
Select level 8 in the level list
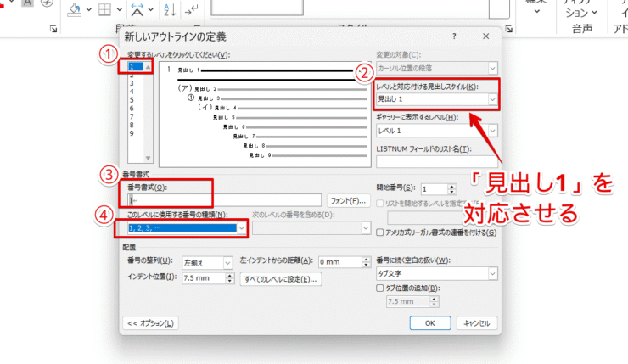(132, 125)
